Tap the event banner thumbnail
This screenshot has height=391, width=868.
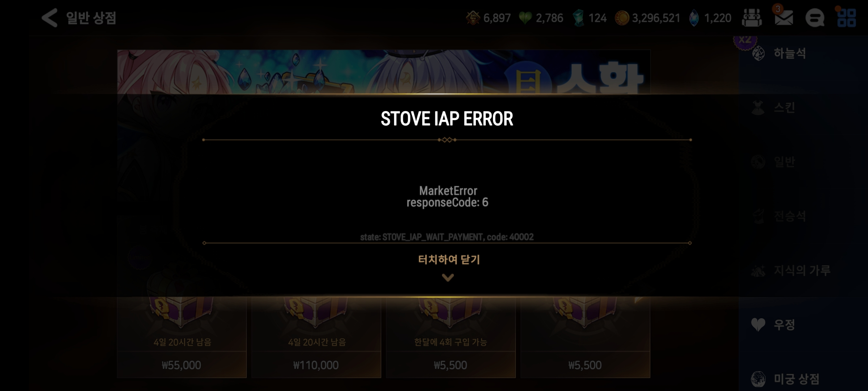click(x=383, y=72)
